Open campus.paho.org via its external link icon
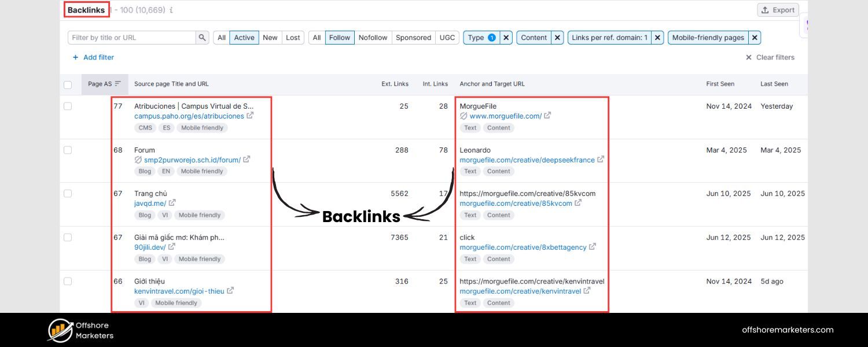Image resolution: width=868 pixels, height=347 pixels. coord(250,116)
